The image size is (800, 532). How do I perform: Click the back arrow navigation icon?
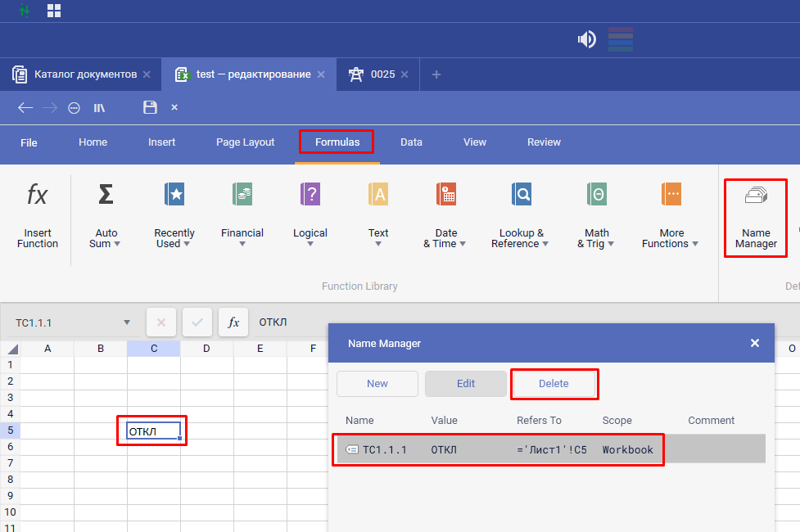(25, 107)
